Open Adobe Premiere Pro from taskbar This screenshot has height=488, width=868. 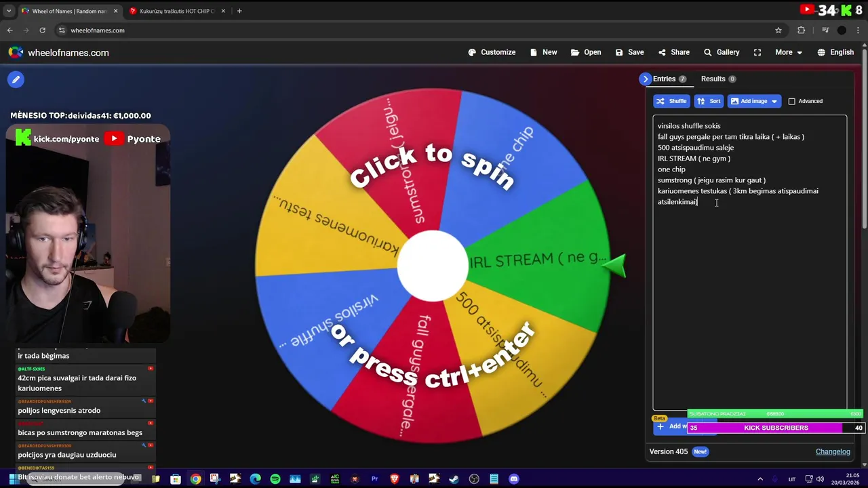[x=374, y=479]
